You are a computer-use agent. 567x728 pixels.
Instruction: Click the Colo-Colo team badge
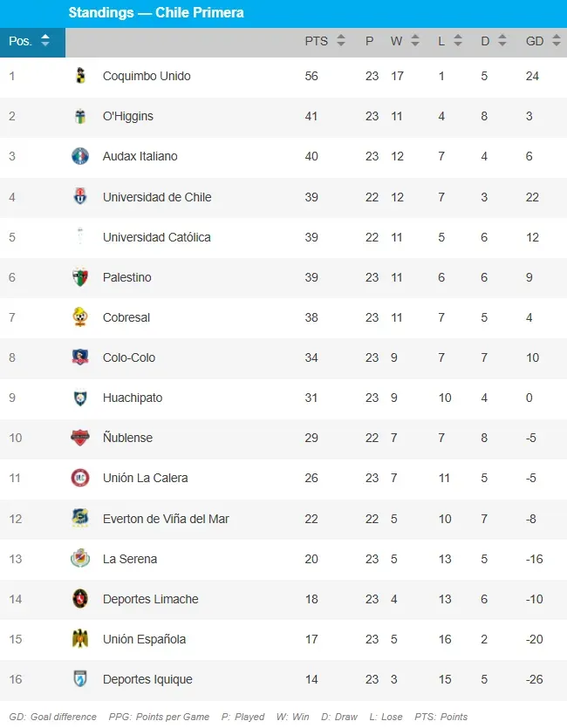(80, 357)
